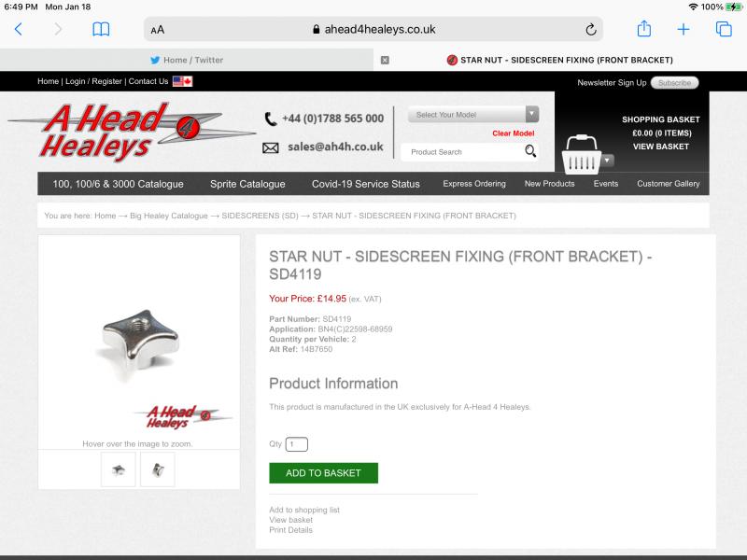
Task: Open the Sprite Catalogue menu item
Action: pyautogui.click(x=247, y=184)
